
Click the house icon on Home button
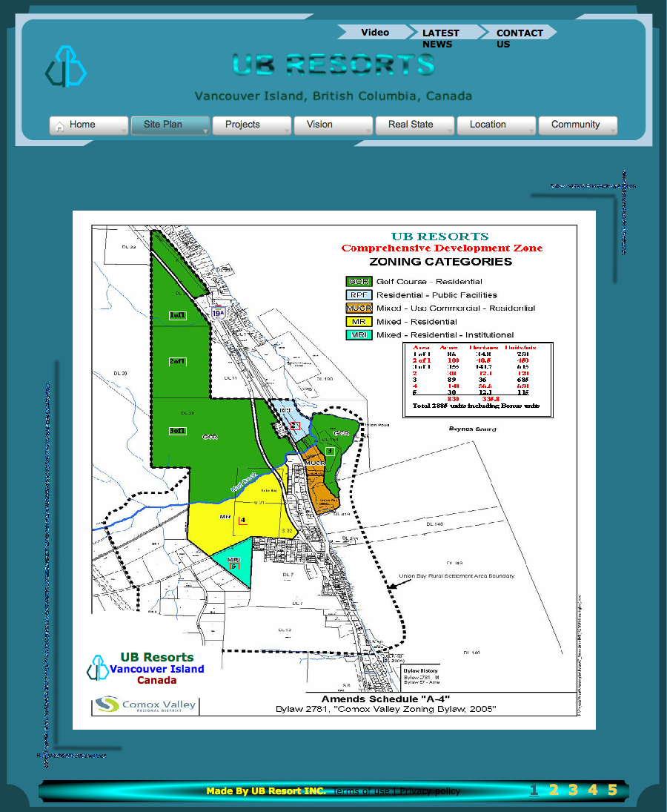pos(59,125)
